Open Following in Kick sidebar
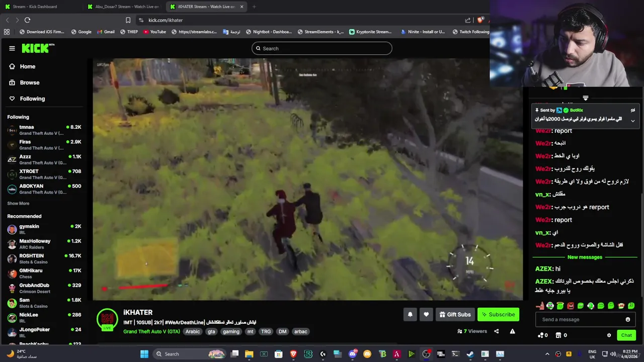The image size is (644, 362). click(x=27, y=99)
